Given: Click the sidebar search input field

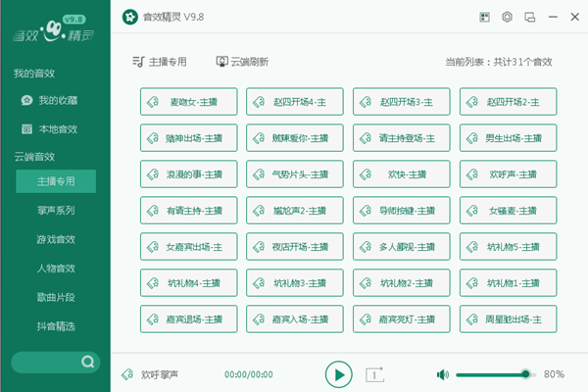Looking at the screenshot, I should point(44,363).
